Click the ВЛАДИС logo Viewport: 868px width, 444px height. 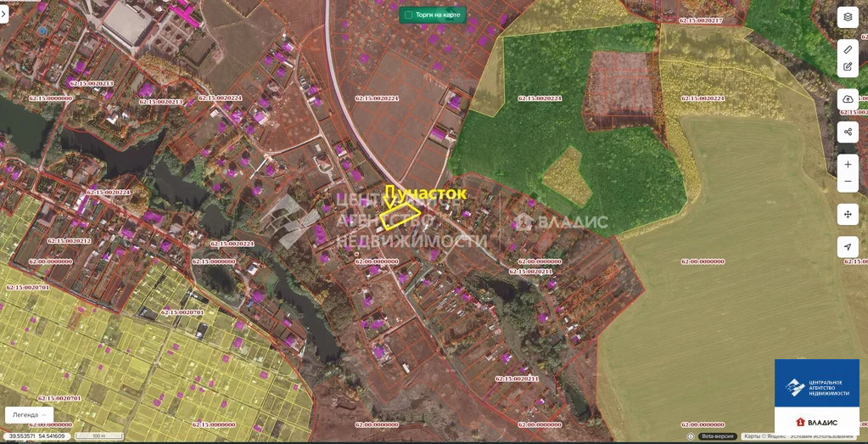point(816,422)
